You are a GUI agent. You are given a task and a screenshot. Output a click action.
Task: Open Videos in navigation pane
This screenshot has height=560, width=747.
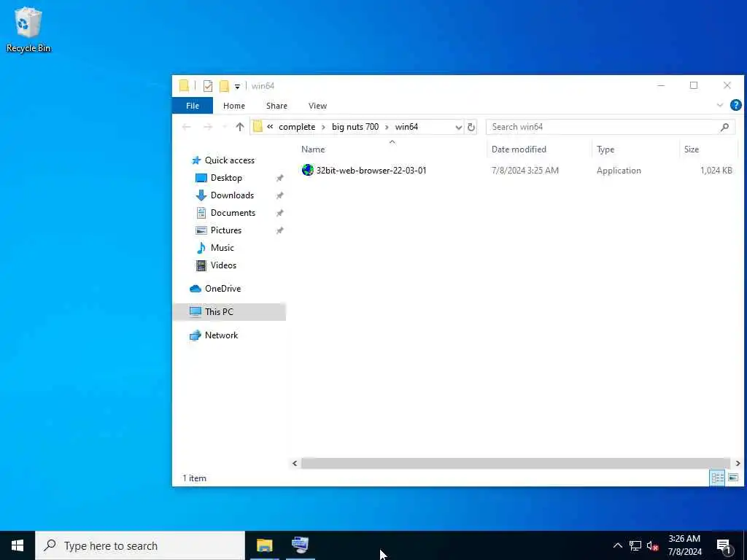223,265
